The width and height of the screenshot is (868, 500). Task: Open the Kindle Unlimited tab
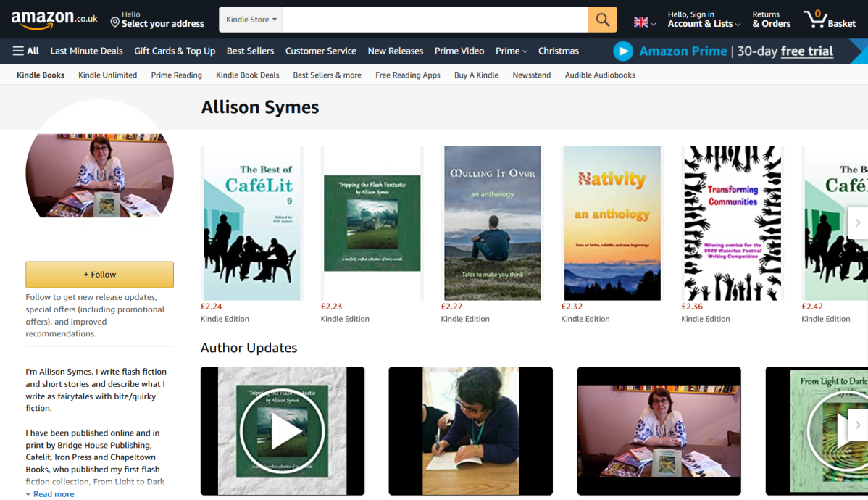(x=107, y=75)
